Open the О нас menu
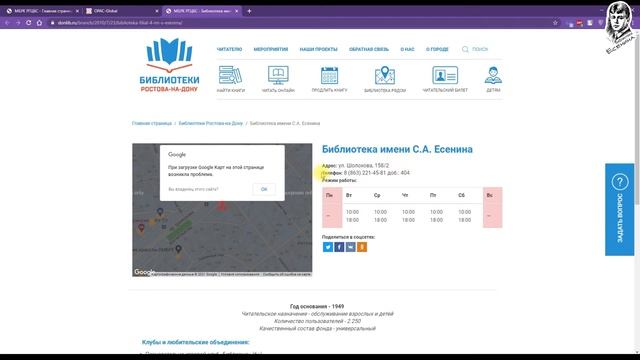This screenshot has width=640, height=360. pos(407,49)
